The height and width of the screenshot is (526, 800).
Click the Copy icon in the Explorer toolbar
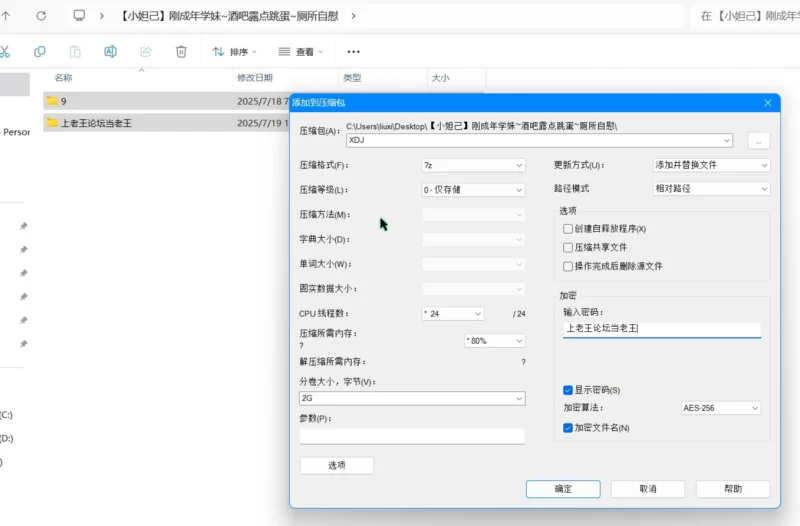[x=39, y=52]
